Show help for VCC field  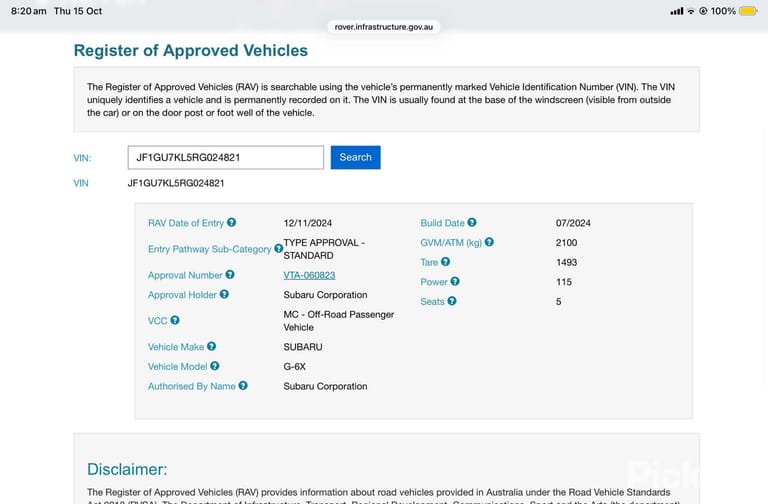(x=174, y=320)
